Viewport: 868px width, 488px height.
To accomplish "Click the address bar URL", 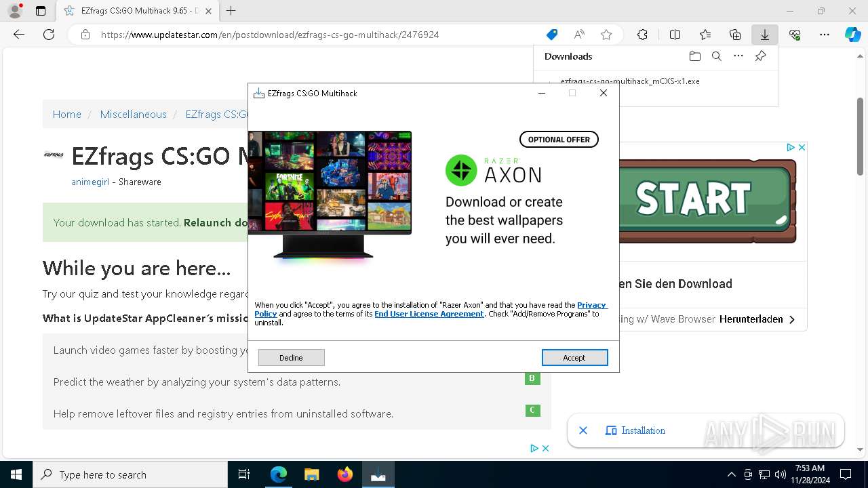I will click(270, 35).
